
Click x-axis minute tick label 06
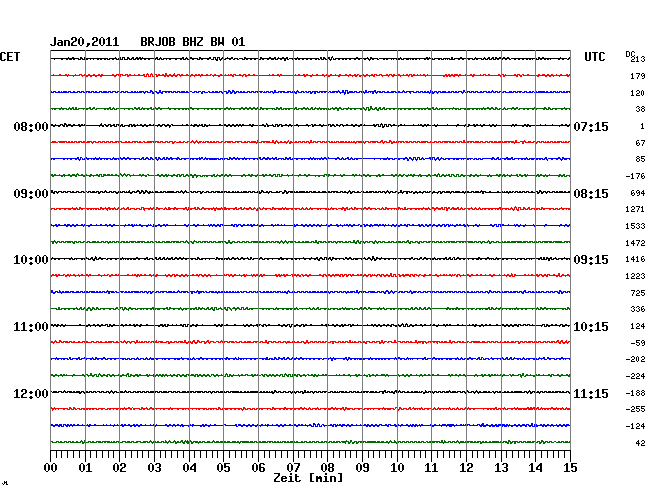258,468
